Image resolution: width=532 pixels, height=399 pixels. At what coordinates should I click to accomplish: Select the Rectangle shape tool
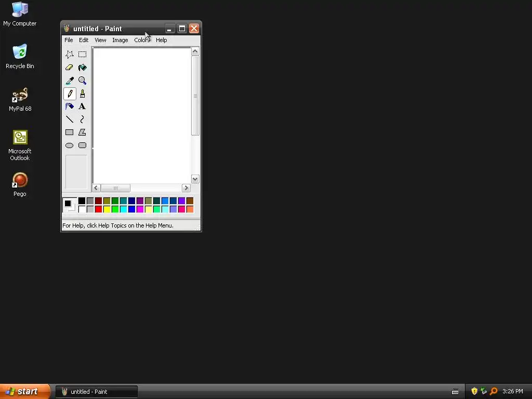click(70, 132)
